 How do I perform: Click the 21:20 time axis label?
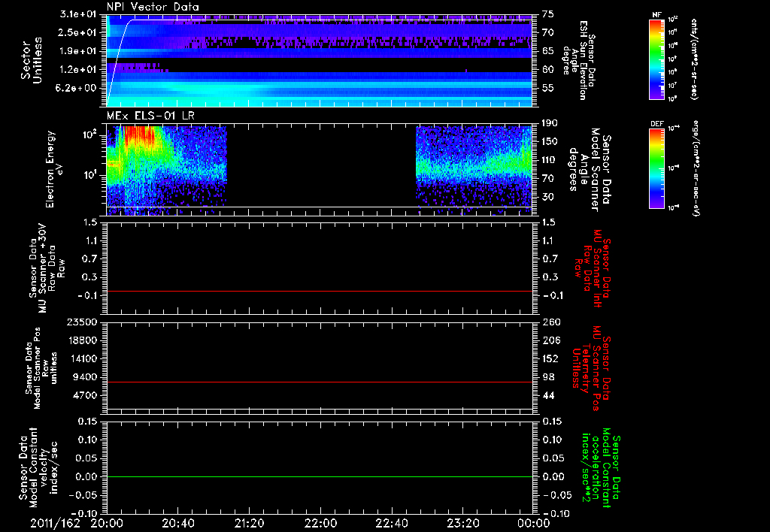pyautogui.click(x=249, y=523)
